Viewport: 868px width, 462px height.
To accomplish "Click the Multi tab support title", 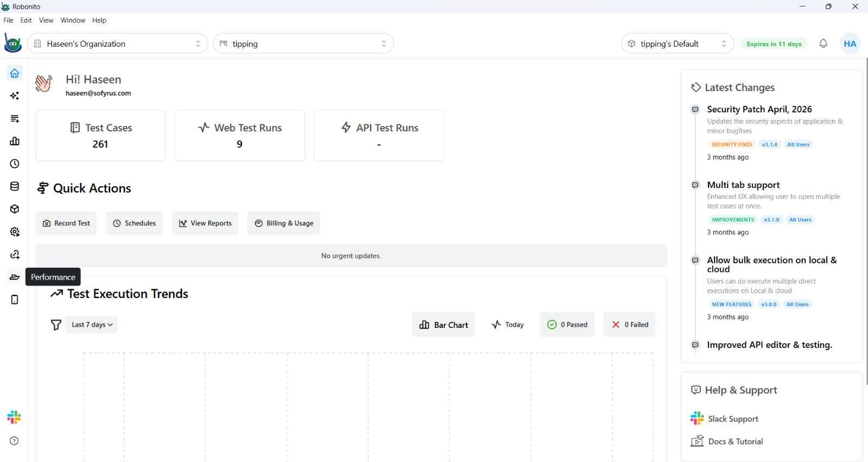I will 743,185.
